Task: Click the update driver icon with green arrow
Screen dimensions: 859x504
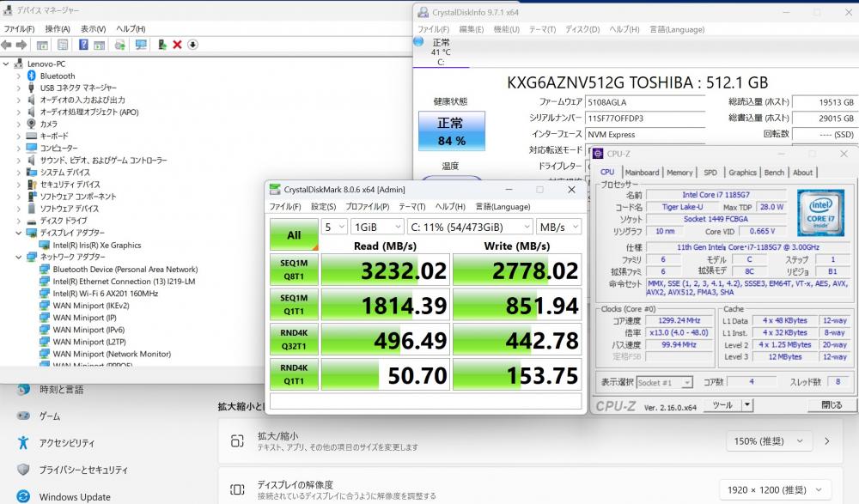Action: pos(120,45)
